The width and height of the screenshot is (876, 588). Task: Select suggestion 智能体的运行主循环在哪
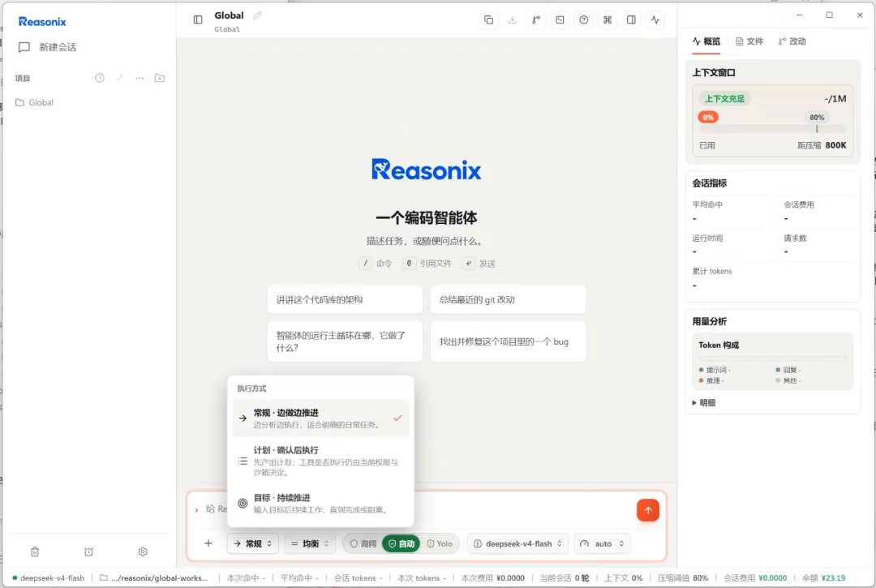(345, 341)
